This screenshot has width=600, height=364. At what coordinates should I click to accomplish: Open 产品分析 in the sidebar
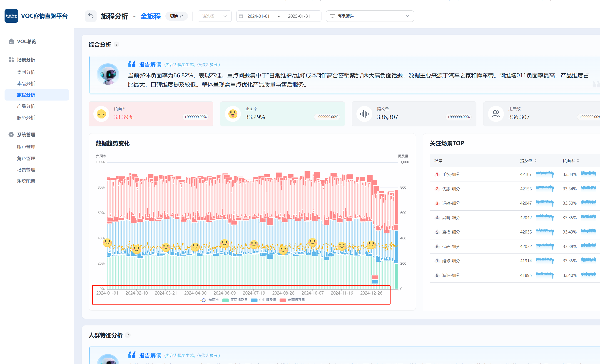pyautogui.click(x=26, y=106)
